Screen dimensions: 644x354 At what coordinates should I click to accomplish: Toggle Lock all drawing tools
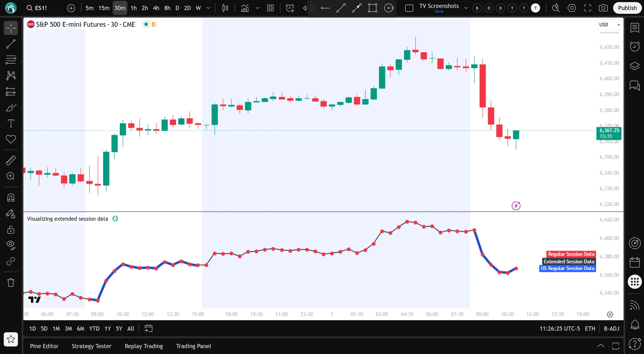pos(11,230)
